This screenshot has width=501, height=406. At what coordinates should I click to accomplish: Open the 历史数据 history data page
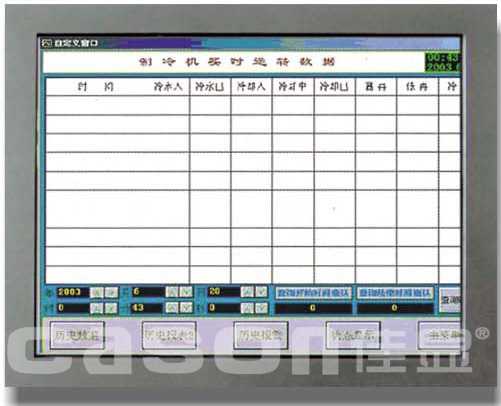click(77, 335)
